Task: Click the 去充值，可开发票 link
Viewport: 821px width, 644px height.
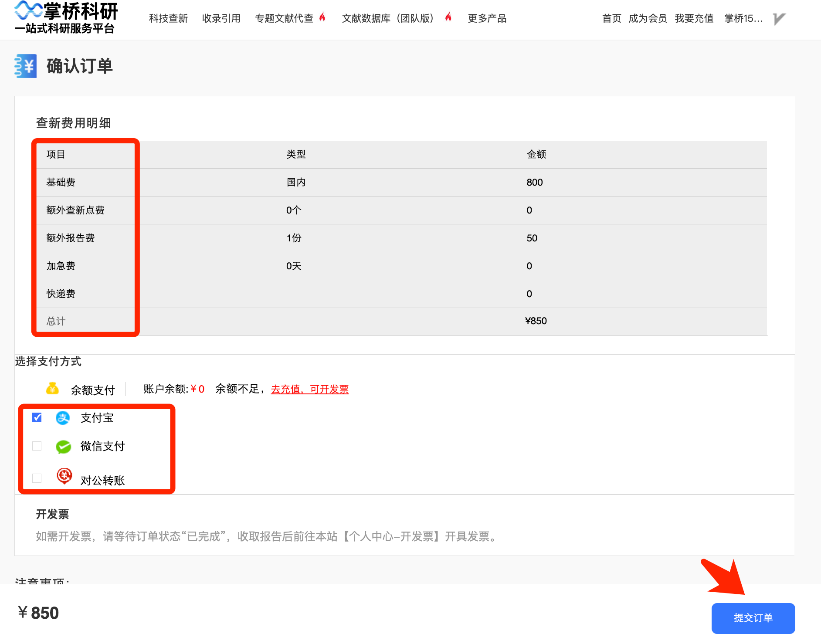Action: pyautogui.click(x=310, y=389)
